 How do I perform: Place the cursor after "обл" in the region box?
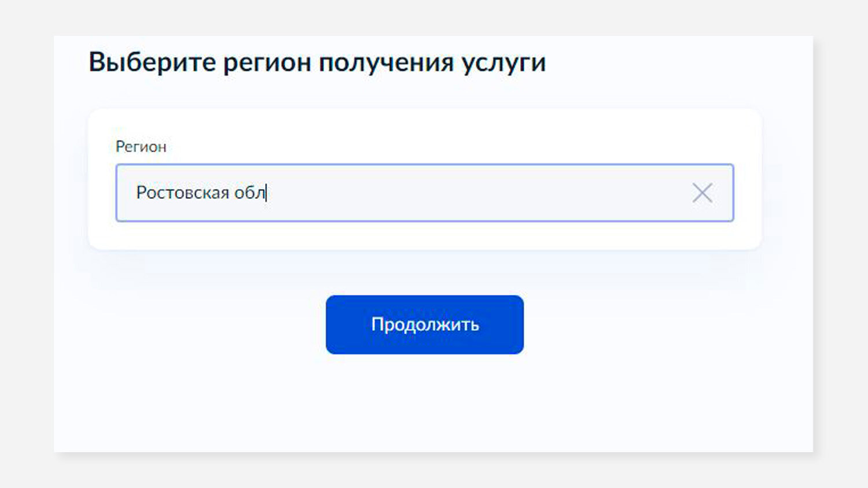pyautogui.click(x=266, y=193)
